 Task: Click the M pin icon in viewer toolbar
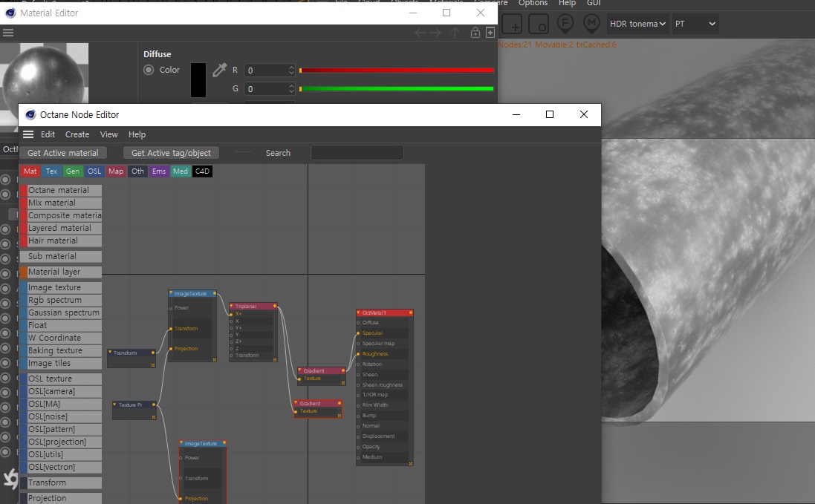pyautogui.click(x=592, y=24)
